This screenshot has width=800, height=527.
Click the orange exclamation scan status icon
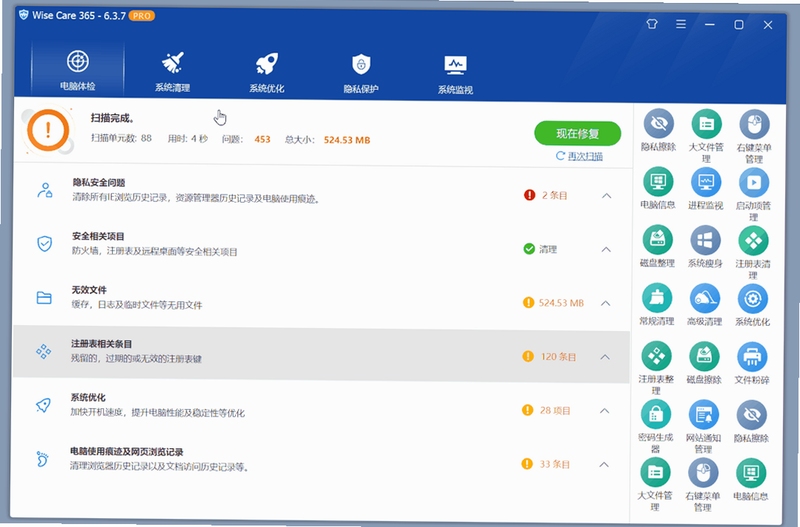pyautogui.click(x=48, y=130)
